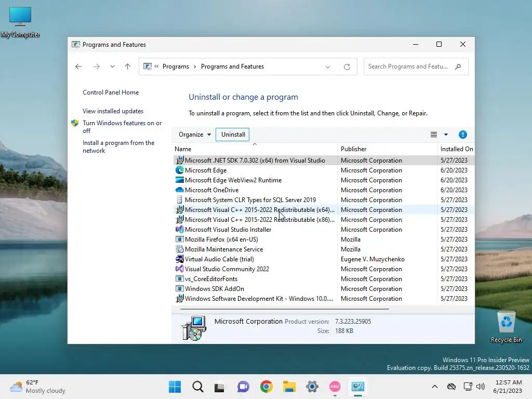Click the volume speaker tray icon

coord(481,387)
